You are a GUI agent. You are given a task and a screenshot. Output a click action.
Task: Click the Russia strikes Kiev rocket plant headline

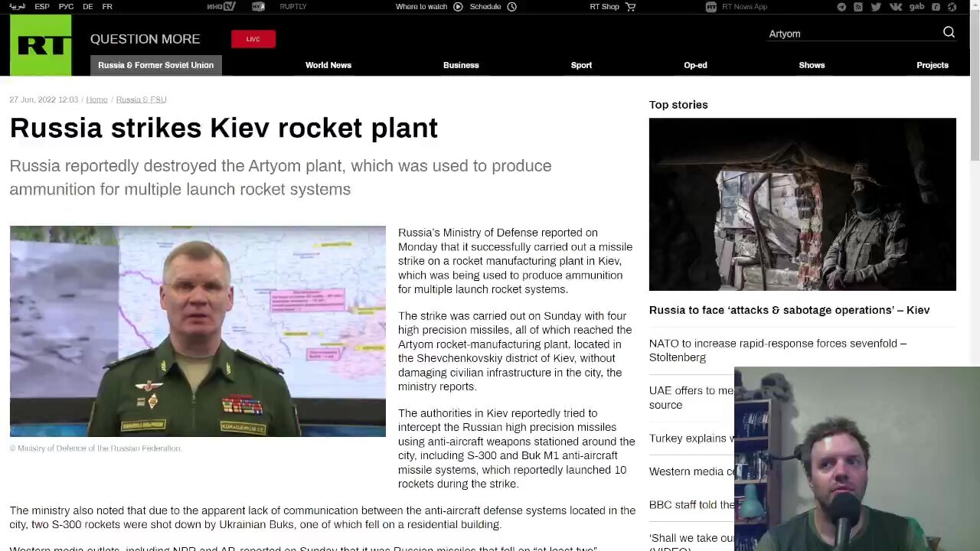(224, 128)
